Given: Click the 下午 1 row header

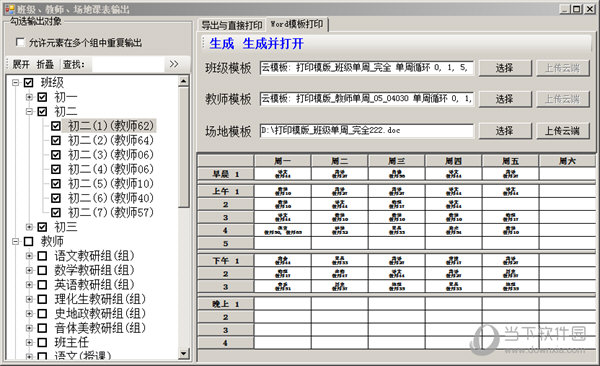Looking at the screenshot, I should click(225, 261).
